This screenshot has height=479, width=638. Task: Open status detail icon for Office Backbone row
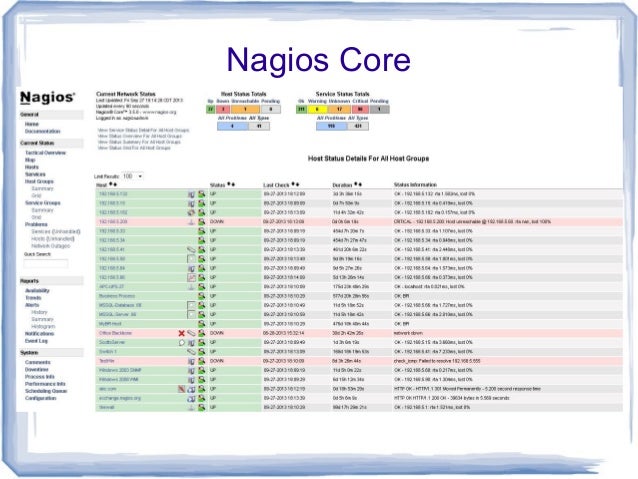point(201,333)
